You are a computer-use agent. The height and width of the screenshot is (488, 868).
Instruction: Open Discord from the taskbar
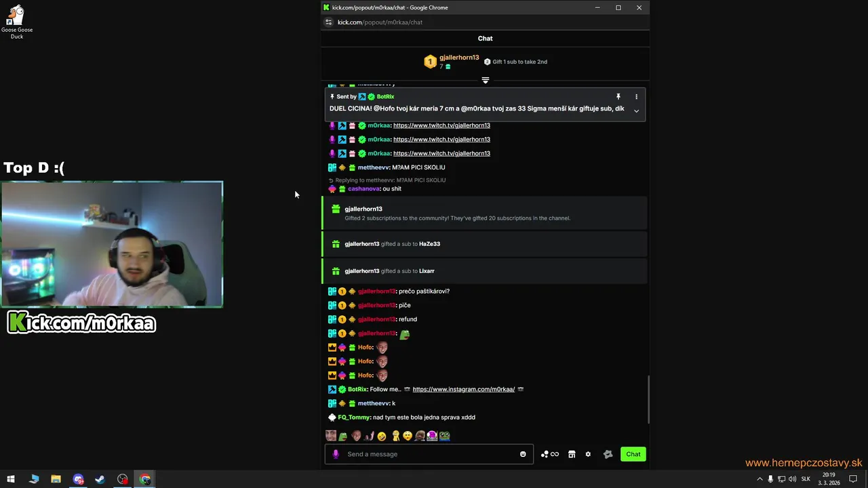tap(78, 479)
